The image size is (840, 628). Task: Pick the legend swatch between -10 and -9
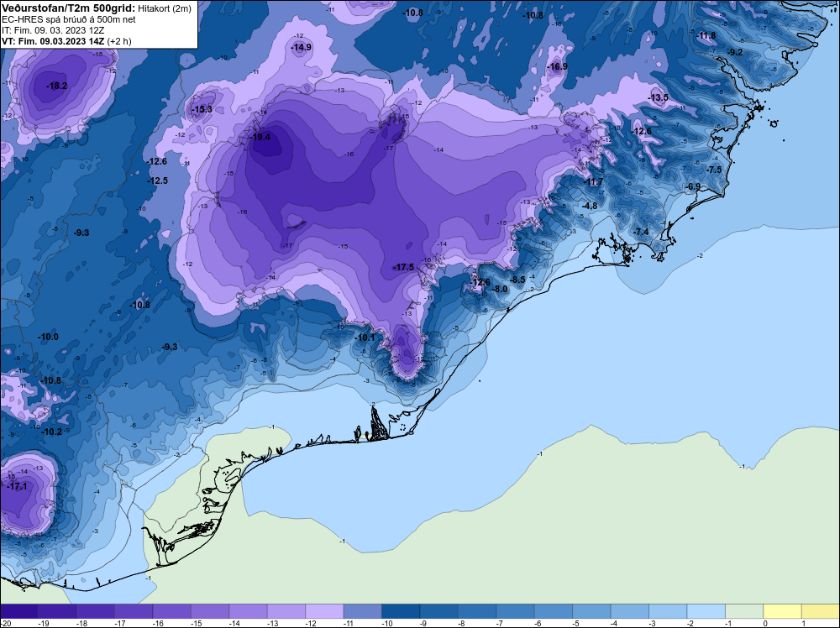pos(401,611)
